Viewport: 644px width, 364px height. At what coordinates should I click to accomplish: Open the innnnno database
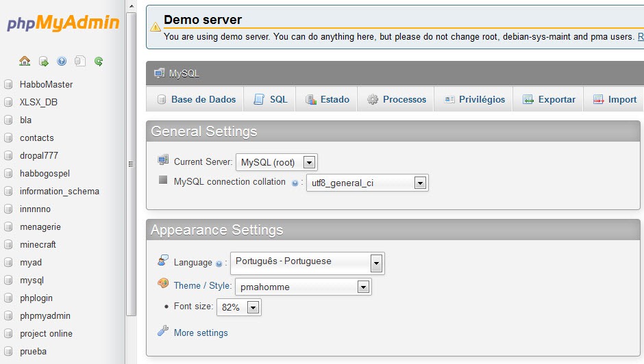(36, 209)
